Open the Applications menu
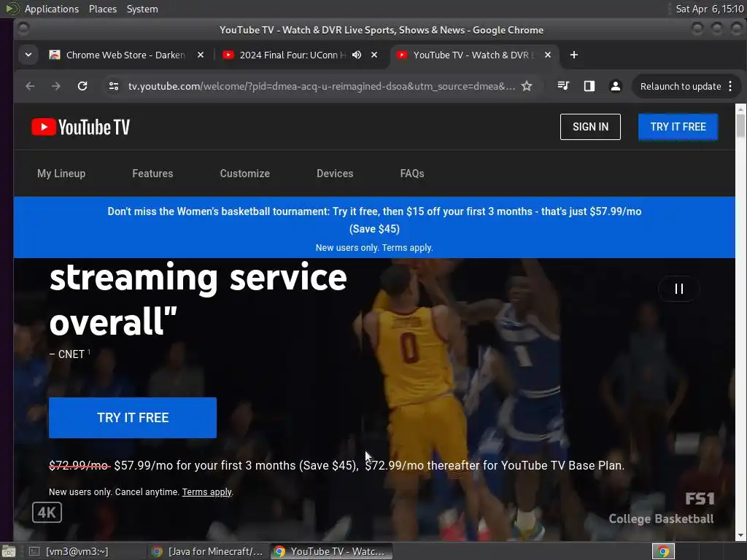This screenshot has height=560, width=747. 52,9
